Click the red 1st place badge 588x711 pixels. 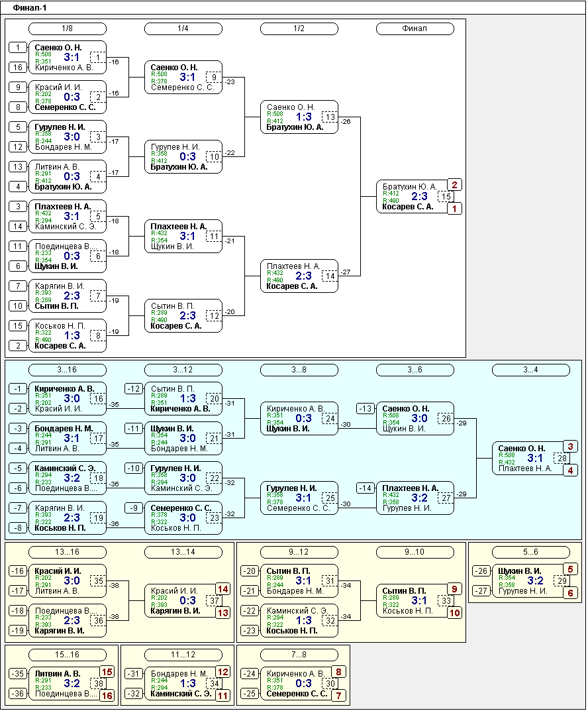(x=454, y=209)
